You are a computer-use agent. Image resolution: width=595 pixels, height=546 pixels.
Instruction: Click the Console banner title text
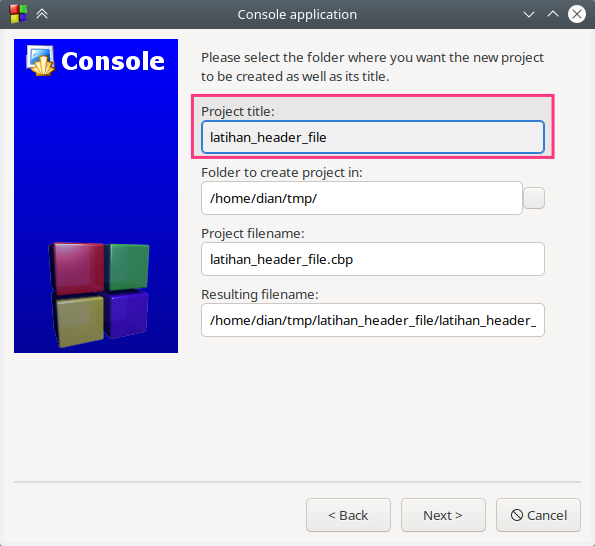click(x=113, y=61)
